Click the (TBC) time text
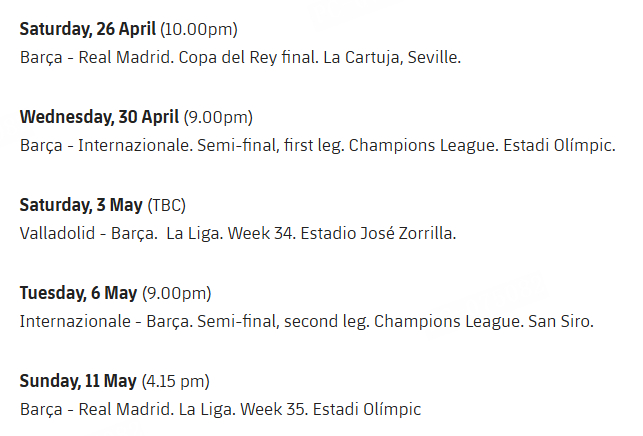The height and width of the screenshot is (436, 643). click(166, 205)
